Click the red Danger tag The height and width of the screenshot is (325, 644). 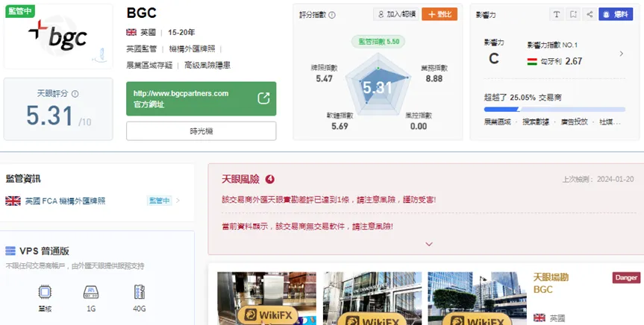(x=626, y=277)
